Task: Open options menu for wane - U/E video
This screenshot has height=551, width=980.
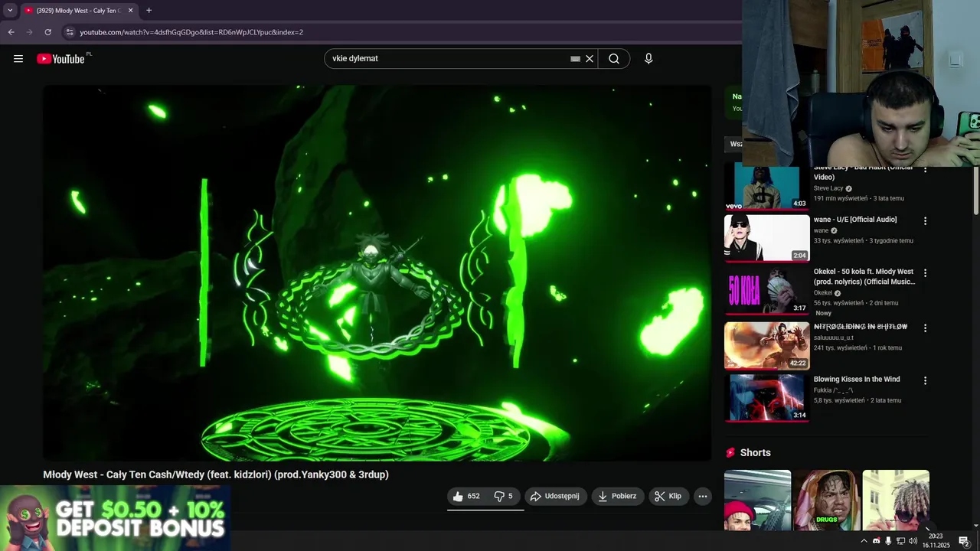Action: (x=925, y=221)
